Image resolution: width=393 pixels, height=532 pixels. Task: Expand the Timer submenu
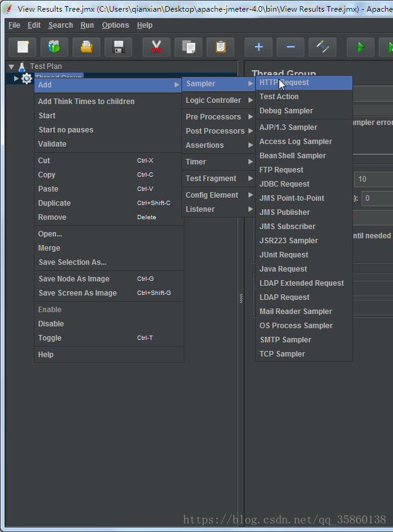pos(219,162)
